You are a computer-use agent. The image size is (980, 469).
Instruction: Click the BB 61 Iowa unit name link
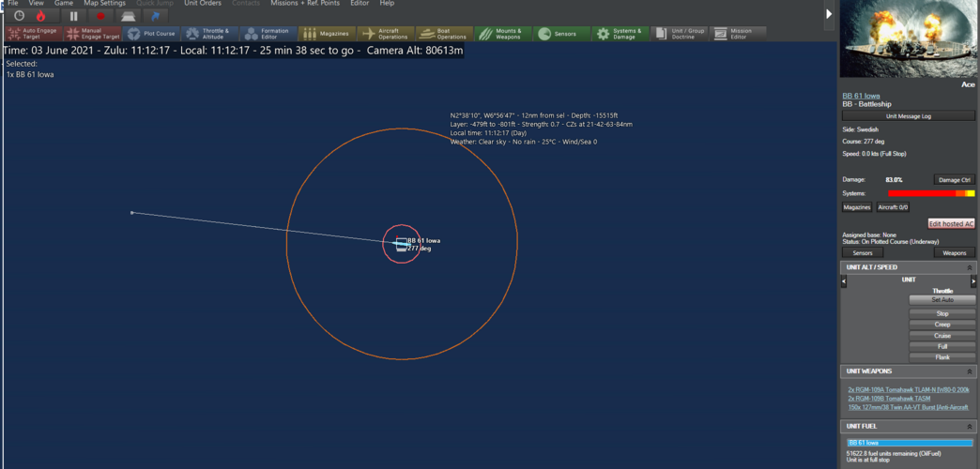(x=861, y=96)
